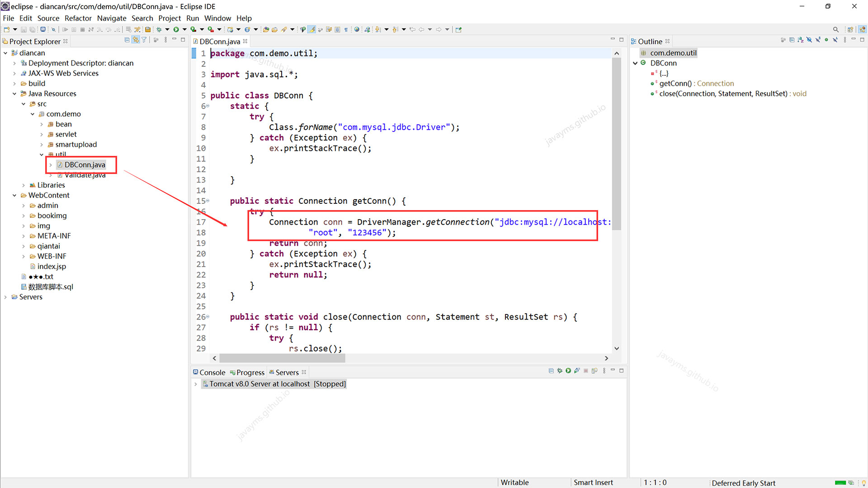Image resolution: width=868 pixels, height=488 pixels.
Task: Save the current file with Save icon
Action: pos(24,29)
